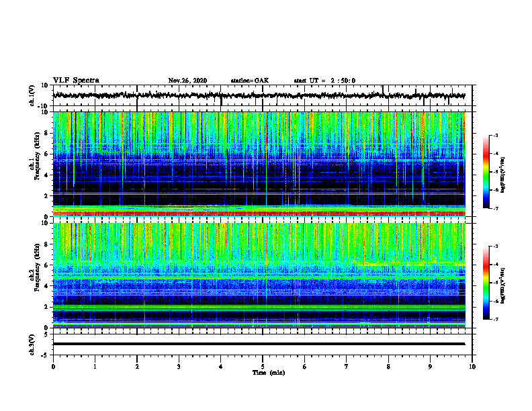Click the time axis tick label '2'
Screen dimensions: 532x411
click(x=137, y=367)
